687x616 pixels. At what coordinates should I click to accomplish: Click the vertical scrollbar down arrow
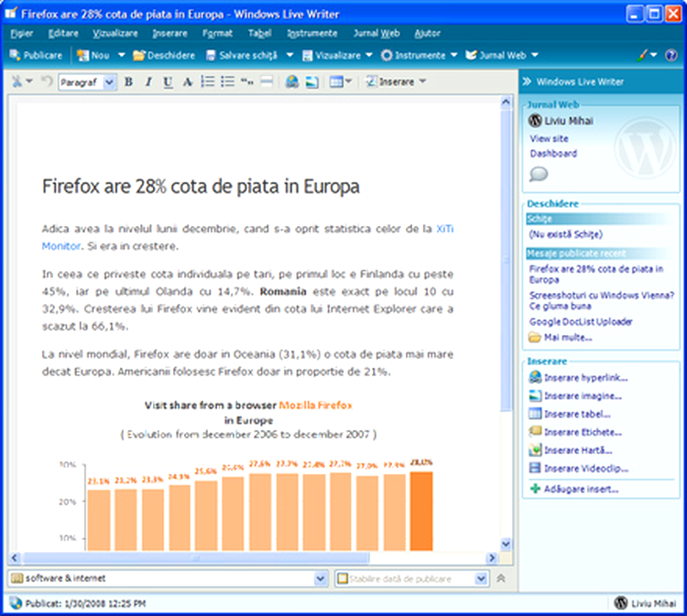(x=506, y=544)
